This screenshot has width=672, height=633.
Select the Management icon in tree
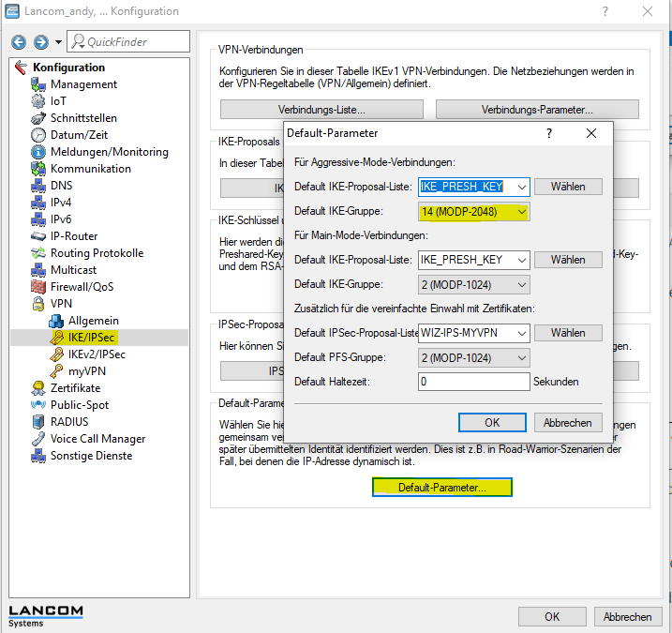pos(38,84)
